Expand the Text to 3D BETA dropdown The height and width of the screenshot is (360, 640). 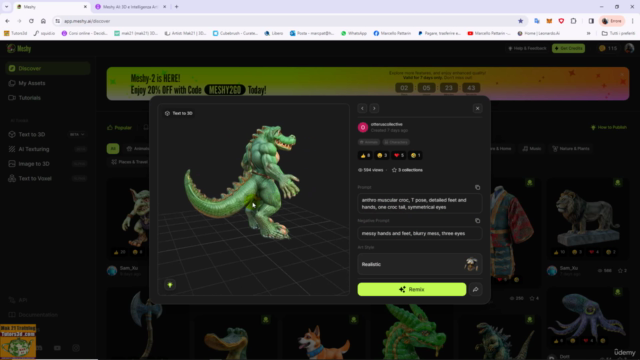pos(77,134)
